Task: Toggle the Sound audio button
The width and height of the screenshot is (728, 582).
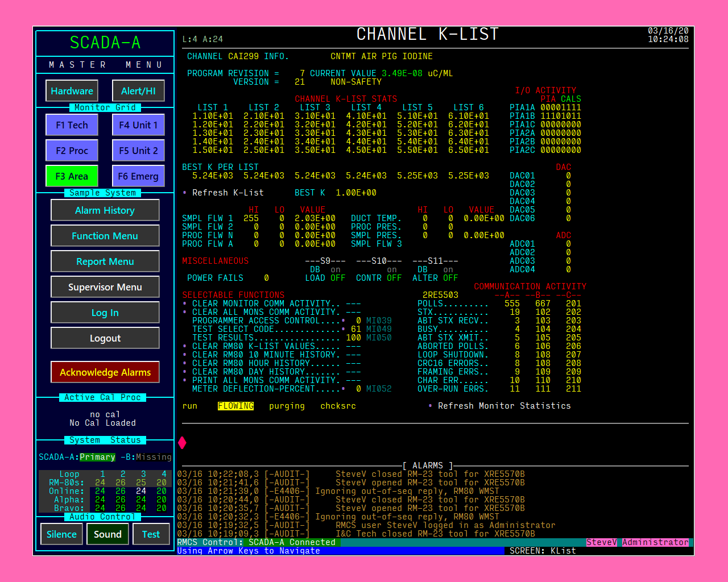Action: point(107,534)
